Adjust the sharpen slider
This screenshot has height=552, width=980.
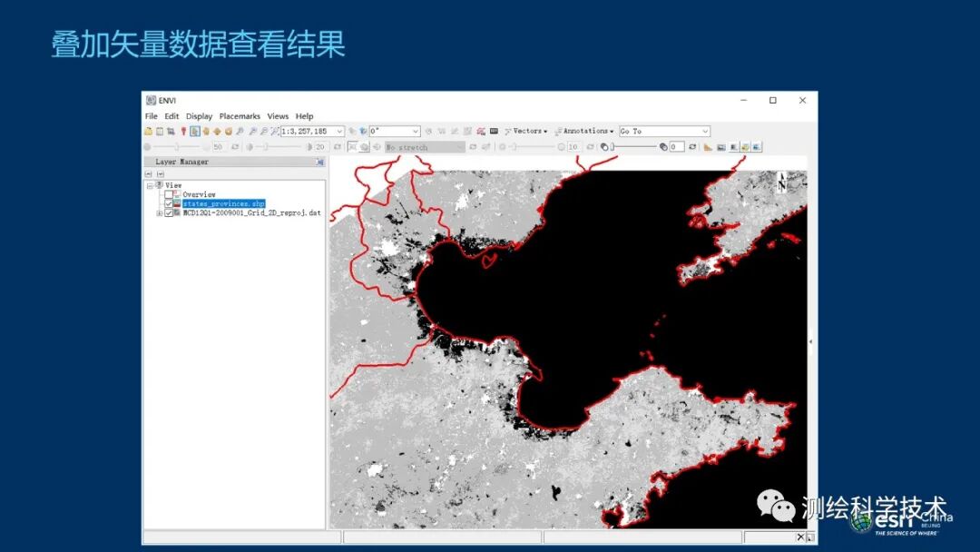533,147
